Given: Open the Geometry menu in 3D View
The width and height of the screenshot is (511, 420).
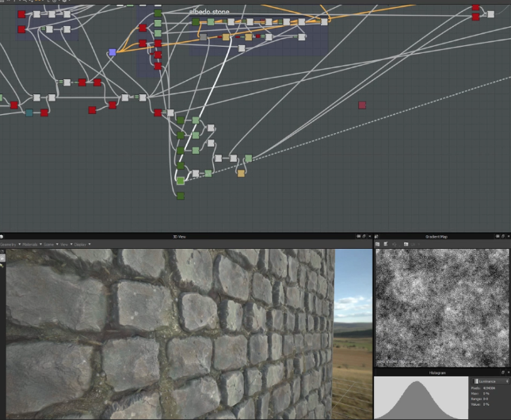Looking at the screenshot, I should pos(8,244).
